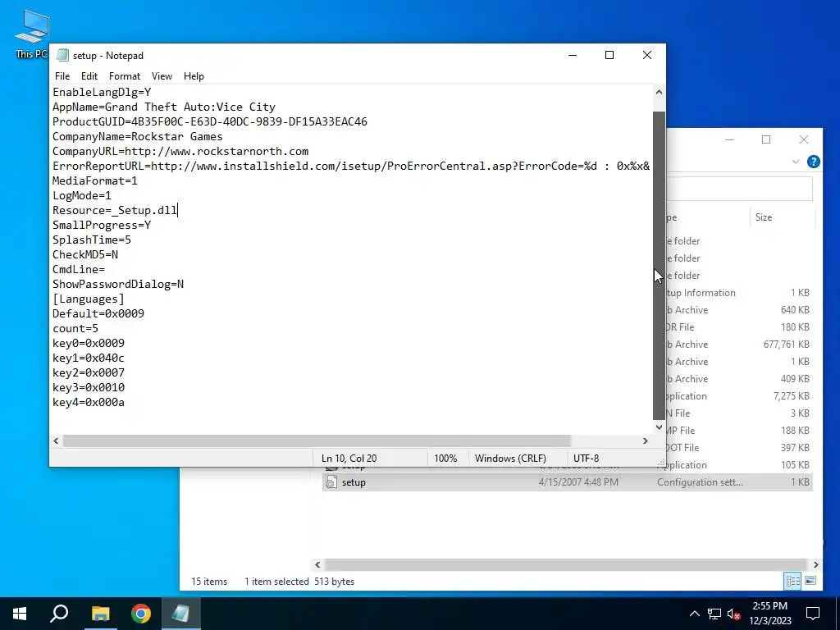Click the 180 KB File row in Explorer
Image resolution: width=840 pixels, height=630 pixels.
click(739, 326)
